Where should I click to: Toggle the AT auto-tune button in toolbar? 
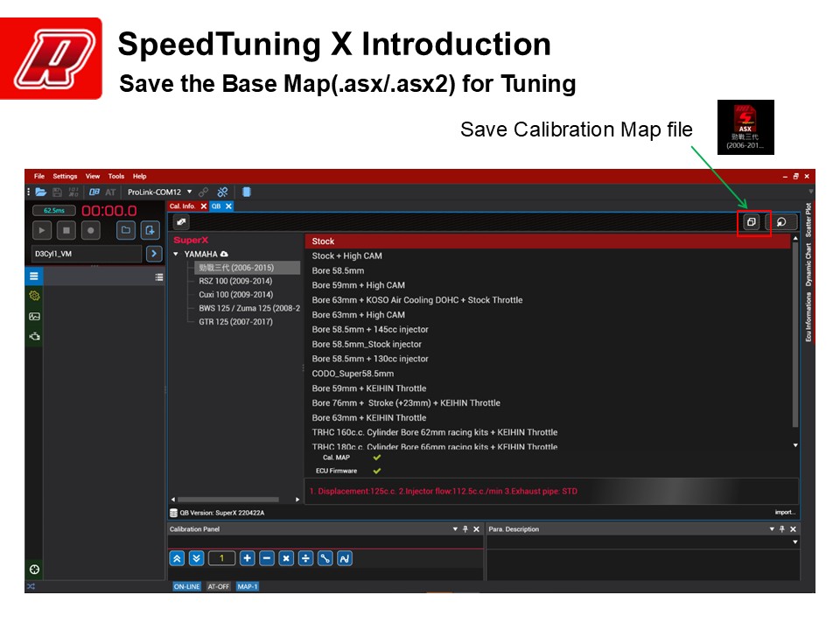110,192
